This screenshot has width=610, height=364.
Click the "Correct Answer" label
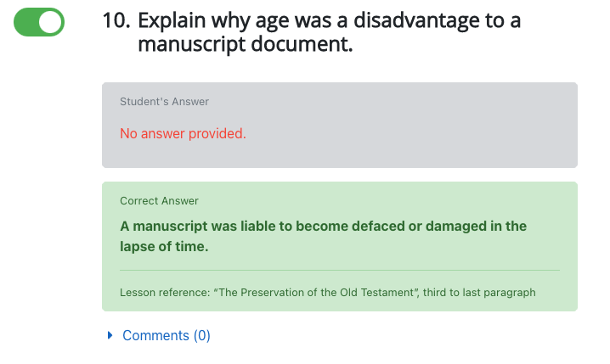[159, 201]
